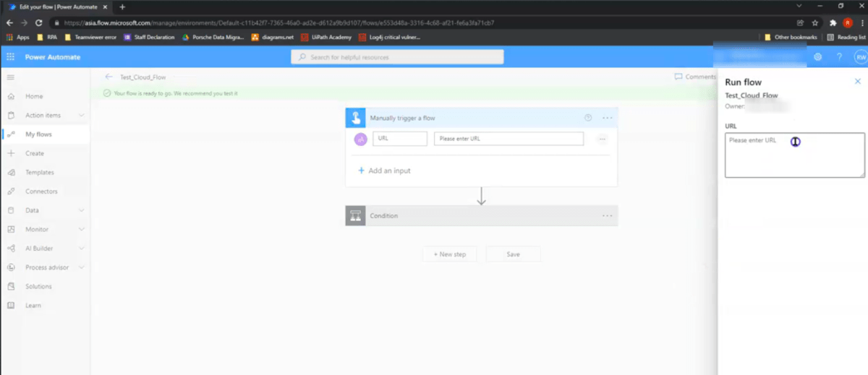Click the Please enter URL description field
The image size is (868, 375).
point(509,139)
